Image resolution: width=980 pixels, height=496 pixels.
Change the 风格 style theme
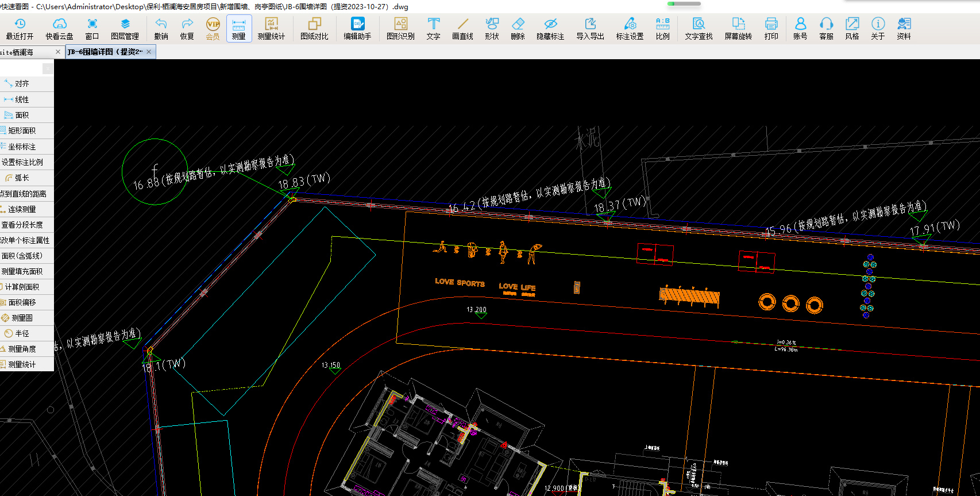(852, 29)
